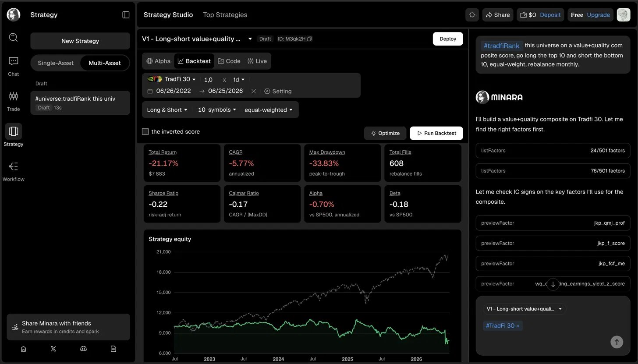
Task: Open the Workflow sidebar icon
Action: 14,171
